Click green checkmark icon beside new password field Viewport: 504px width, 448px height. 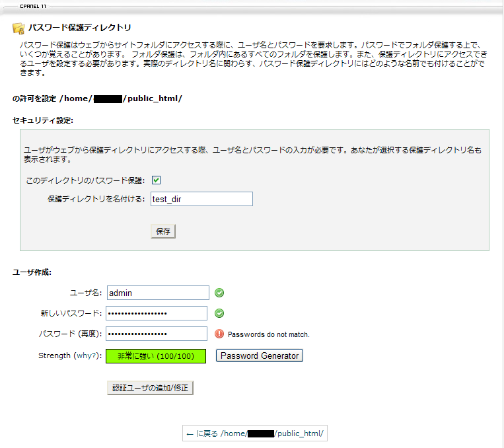pyautogui.click(x=219, y=313)
